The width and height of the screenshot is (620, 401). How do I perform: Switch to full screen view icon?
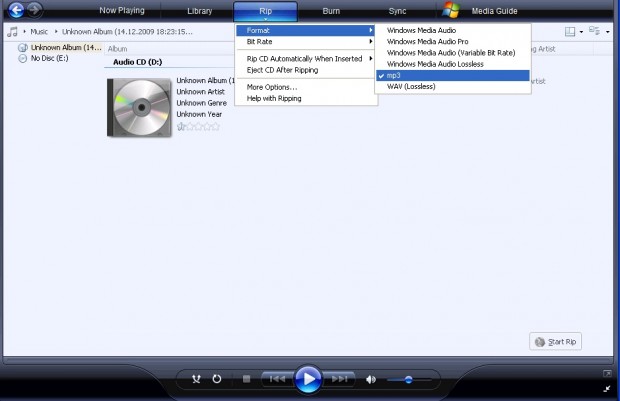point(607,373)
